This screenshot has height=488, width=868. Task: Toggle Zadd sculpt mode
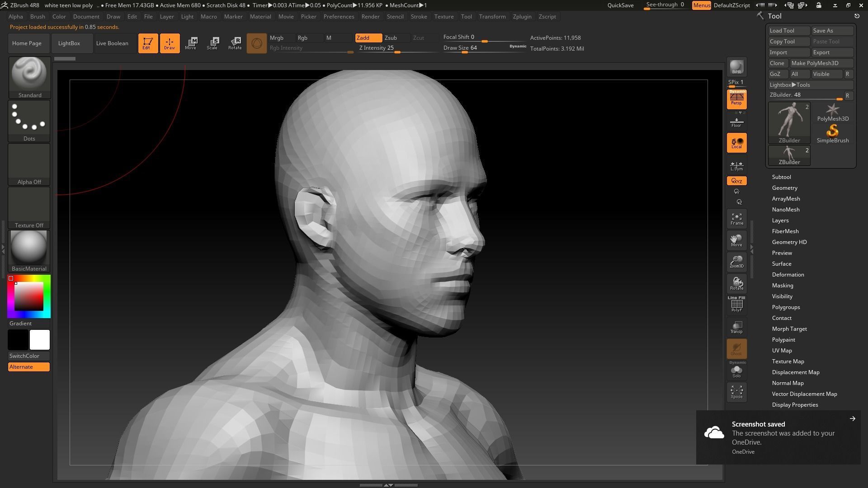point(368,38)
